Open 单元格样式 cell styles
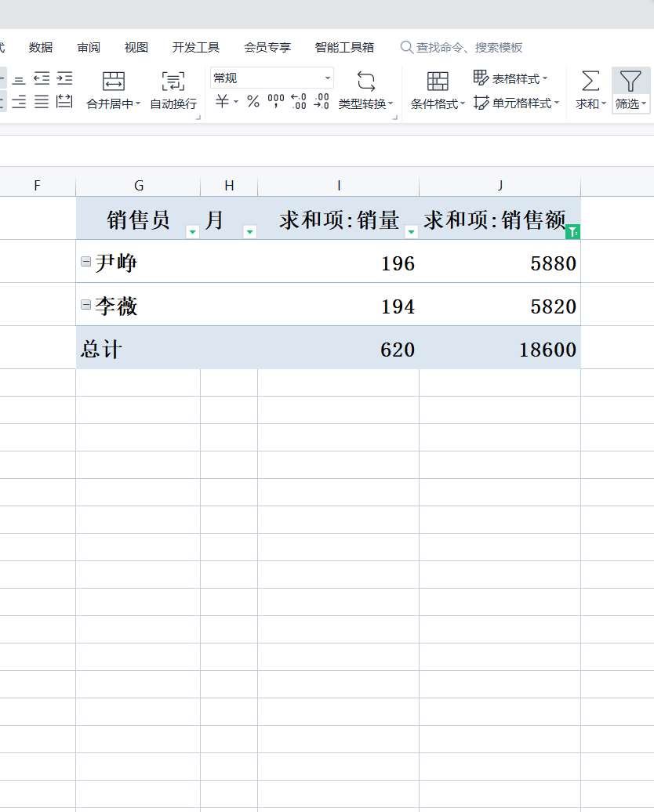Image resolution: width=654 pixels, height=812 pixels. (x=517, y=103)
